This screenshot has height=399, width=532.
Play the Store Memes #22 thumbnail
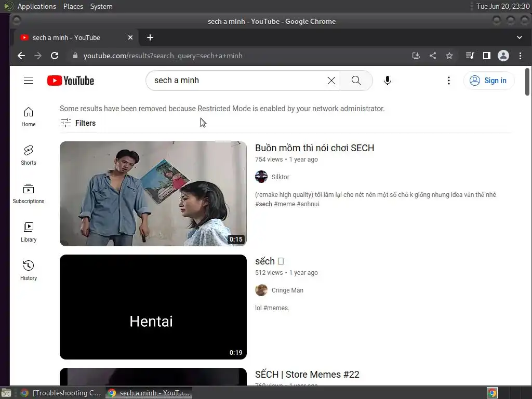click(153, 377)
